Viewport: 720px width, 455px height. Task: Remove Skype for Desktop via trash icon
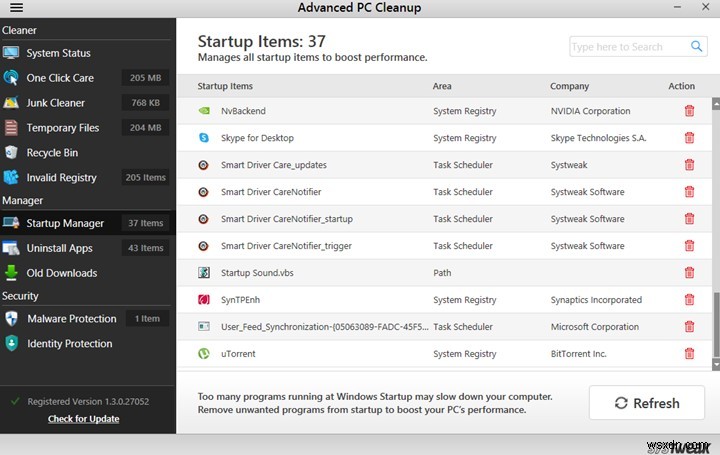click(689, 138)
